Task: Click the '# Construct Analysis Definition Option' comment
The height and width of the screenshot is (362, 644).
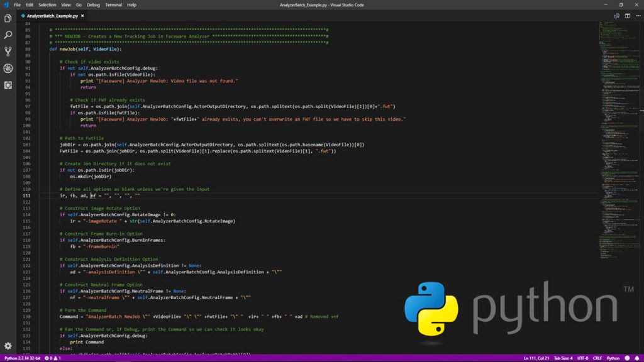Action: pos(109,260)
